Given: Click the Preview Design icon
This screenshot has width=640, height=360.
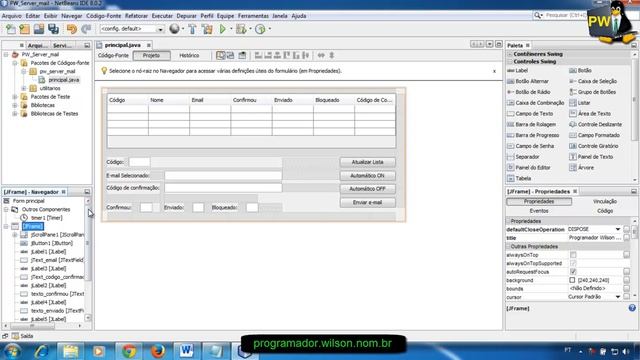Looking at the screenshot, I should click(242, 55).
